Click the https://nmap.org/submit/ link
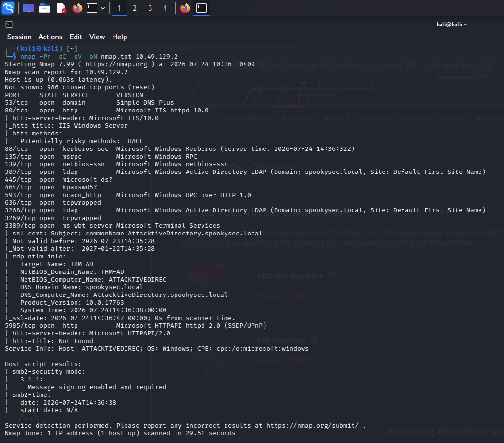This screenshot has width=504, height=443. click(x=313, y=426)
